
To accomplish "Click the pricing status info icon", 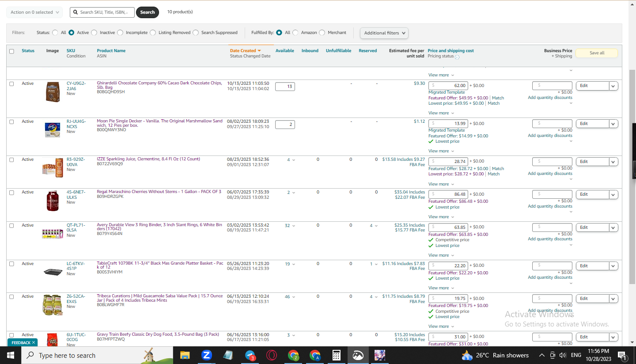I will pos(457,57).
